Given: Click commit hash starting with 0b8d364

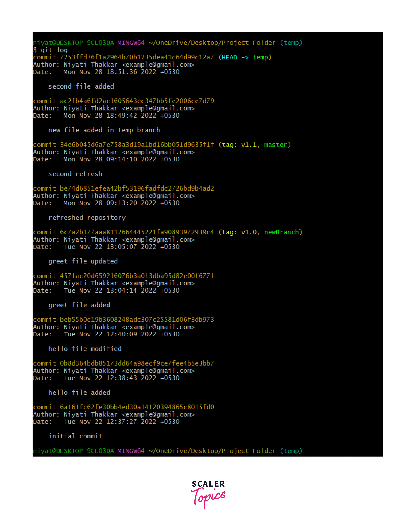Looking at the screenshot, I should click(x=137, y=363).
